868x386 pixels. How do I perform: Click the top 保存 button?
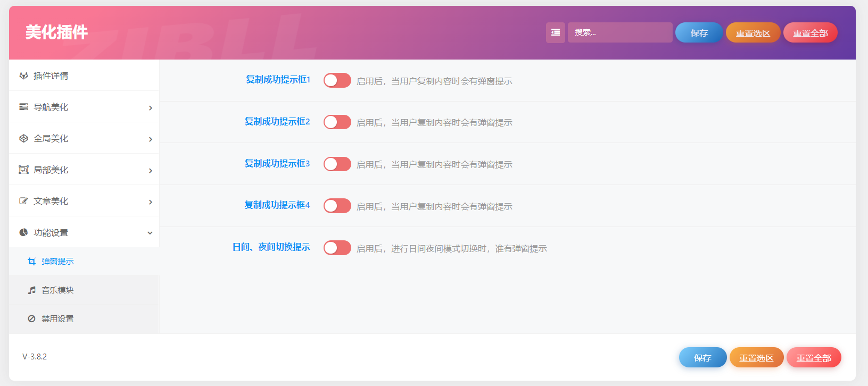[x=699, y=32]
